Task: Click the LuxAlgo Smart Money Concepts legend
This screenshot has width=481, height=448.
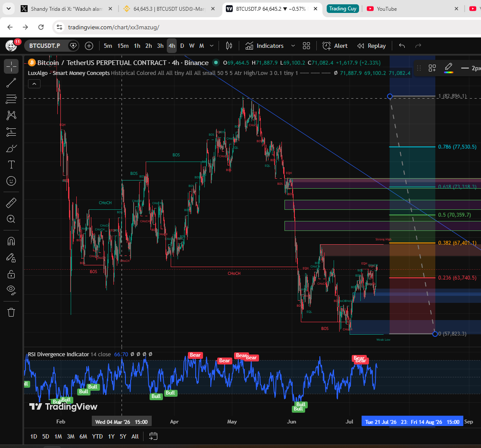Action: click(x=69, y=73)
